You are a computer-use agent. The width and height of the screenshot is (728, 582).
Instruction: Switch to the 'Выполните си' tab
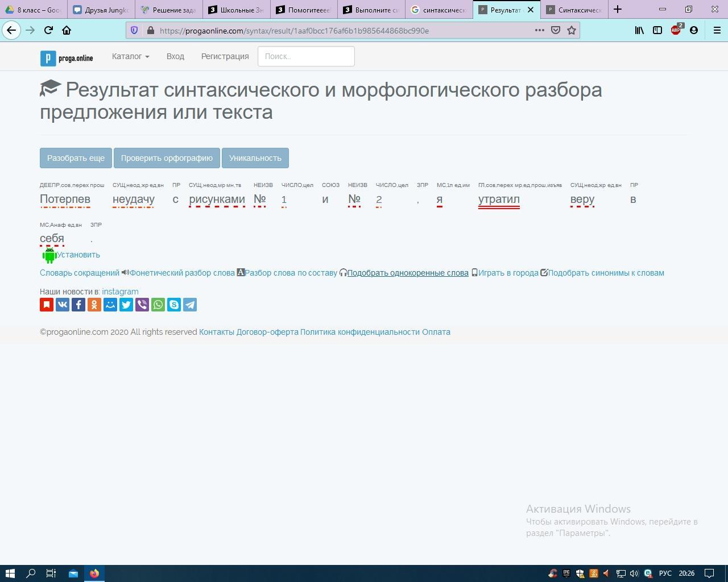(x=371, y=10)
